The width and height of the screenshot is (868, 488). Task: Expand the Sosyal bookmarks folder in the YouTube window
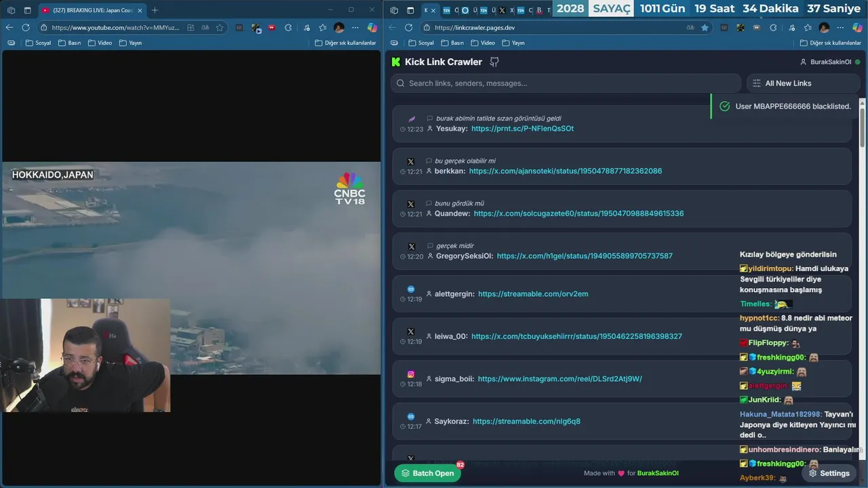click(x=39, y=43)
